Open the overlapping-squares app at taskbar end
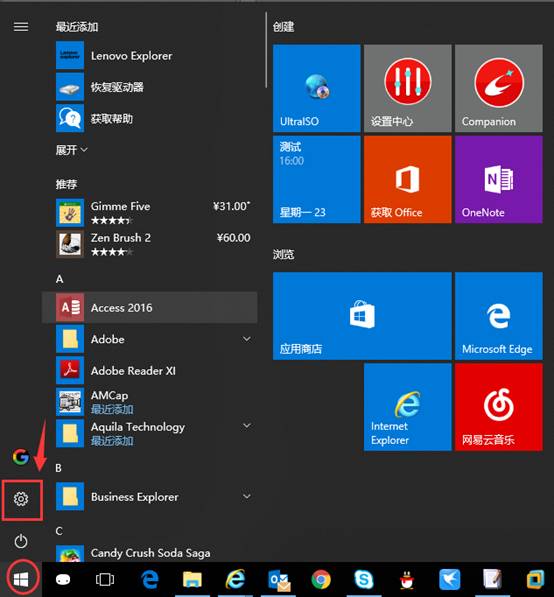 536,580
